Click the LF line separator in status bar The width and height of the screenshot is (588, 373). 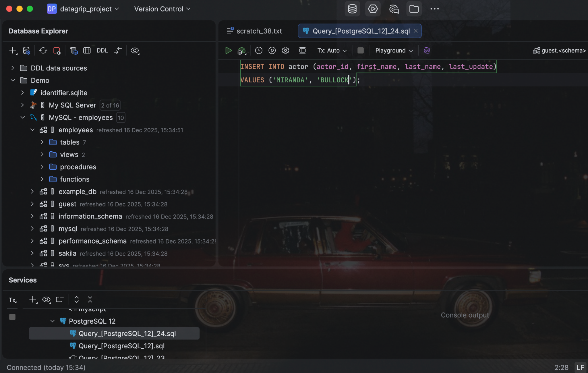point(580,367)
